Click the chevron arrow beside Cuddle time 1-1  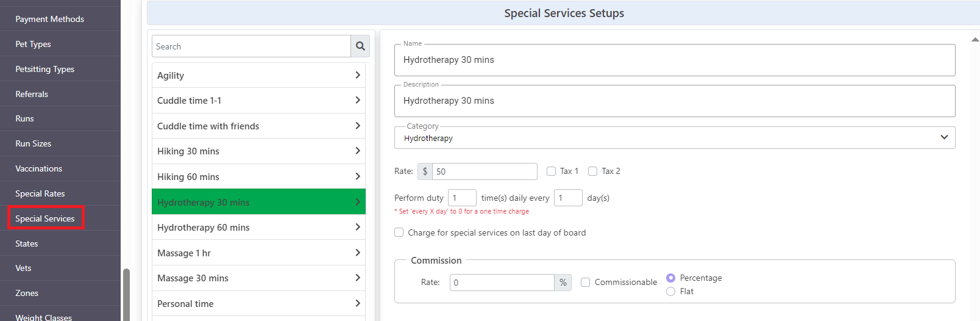pos(357,100)
